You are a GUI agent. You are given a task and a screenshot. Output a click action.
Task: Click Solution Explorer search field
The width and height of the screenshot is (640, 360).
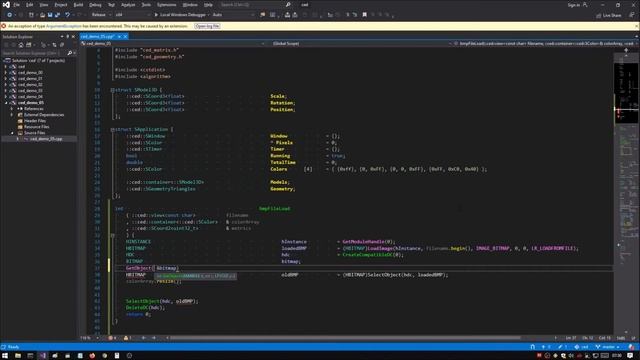33,53
